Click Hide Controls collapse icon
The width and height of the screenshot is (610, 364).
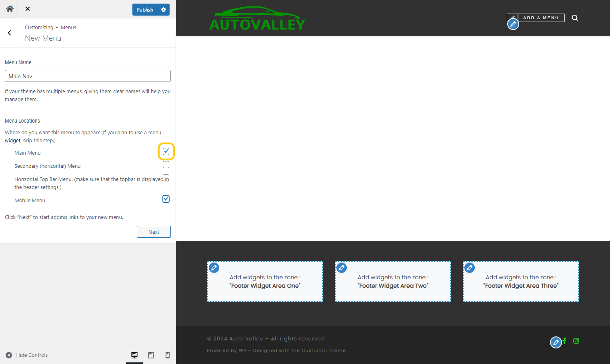tap(9, 355)
